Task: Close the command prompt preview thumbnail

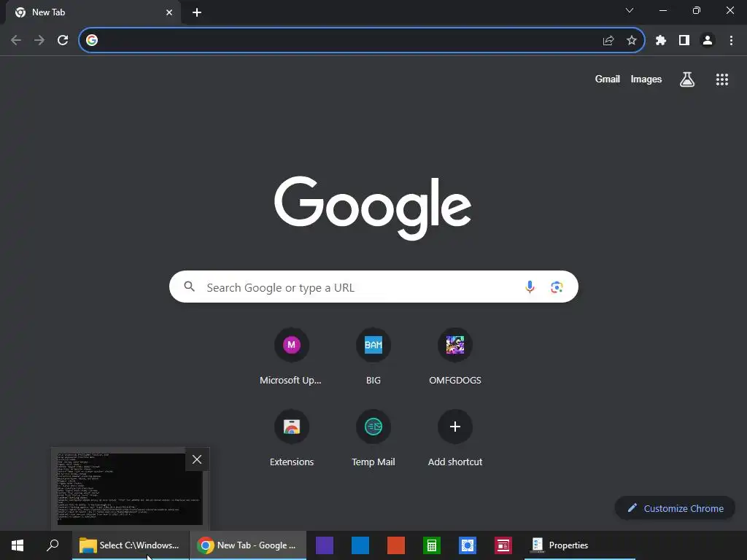Action: click(x=197, y=459)
